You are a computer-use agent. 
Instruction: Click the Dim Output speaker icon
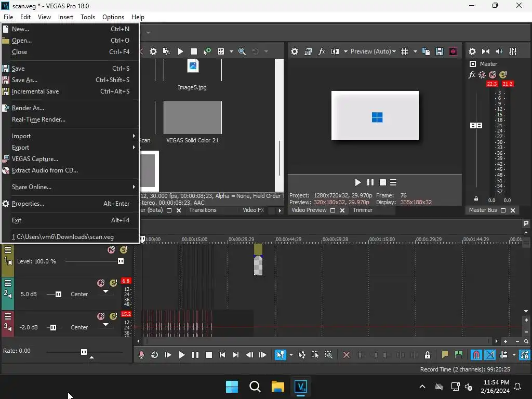point(499,51)
